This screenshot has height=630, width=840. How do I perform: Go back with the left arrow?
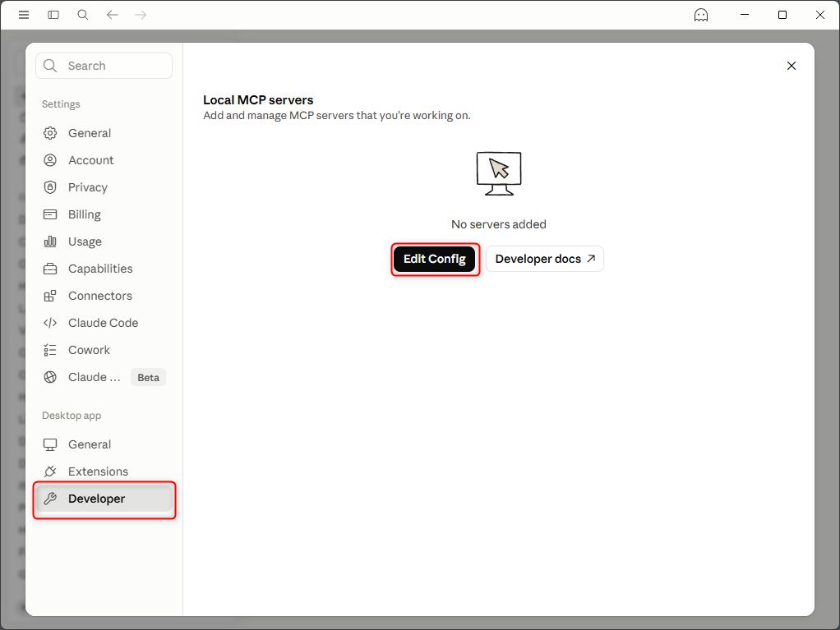(112, 15)
